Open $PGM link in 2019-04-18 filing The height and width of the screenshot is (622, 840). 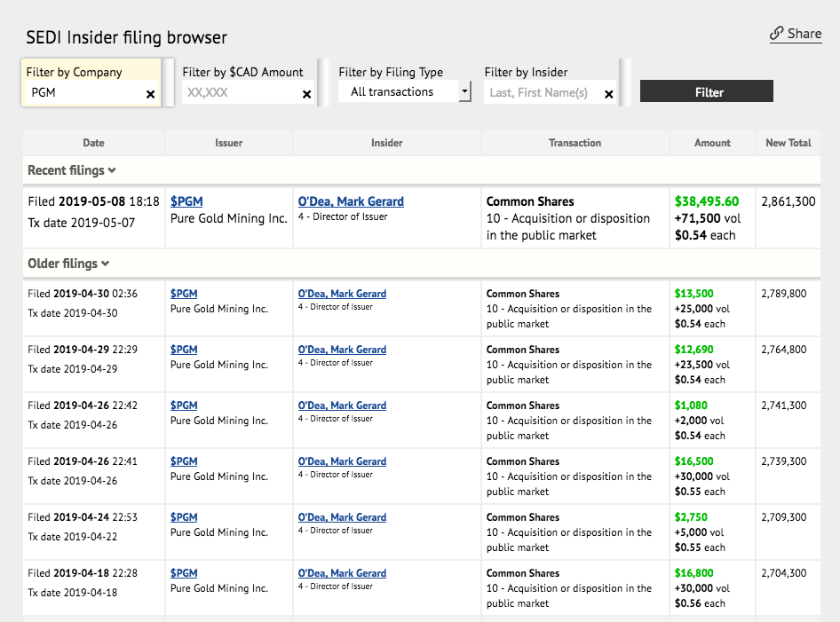(184, 573)
